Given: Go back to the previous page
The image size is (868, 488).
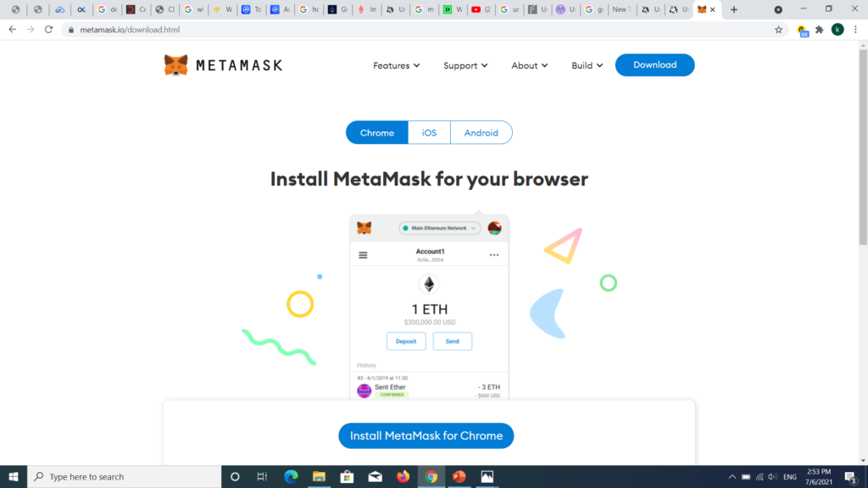Looking at the screenshot, I should [12, 30].
